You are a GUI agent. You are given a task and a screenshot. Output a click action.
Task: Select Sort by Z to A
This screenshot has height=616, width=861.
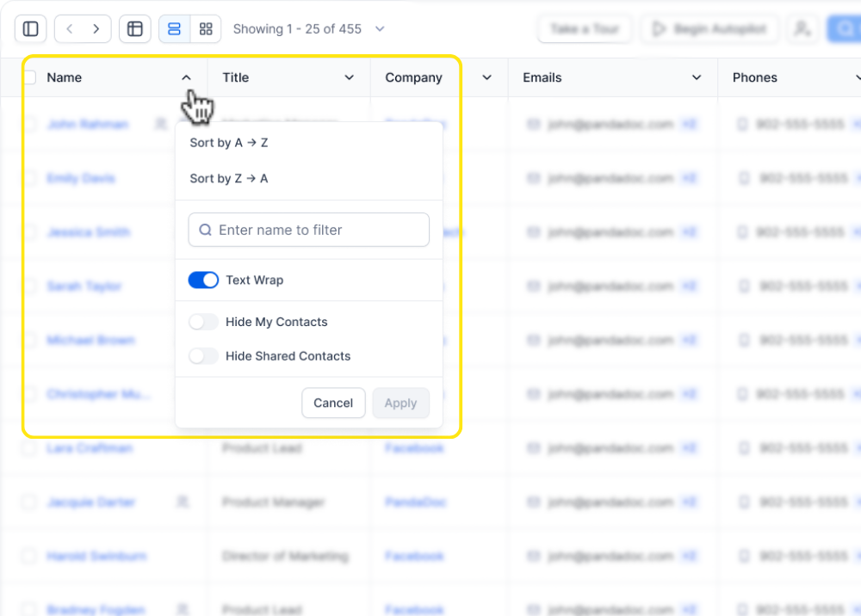pyautogui.click(x=228, y=178)
